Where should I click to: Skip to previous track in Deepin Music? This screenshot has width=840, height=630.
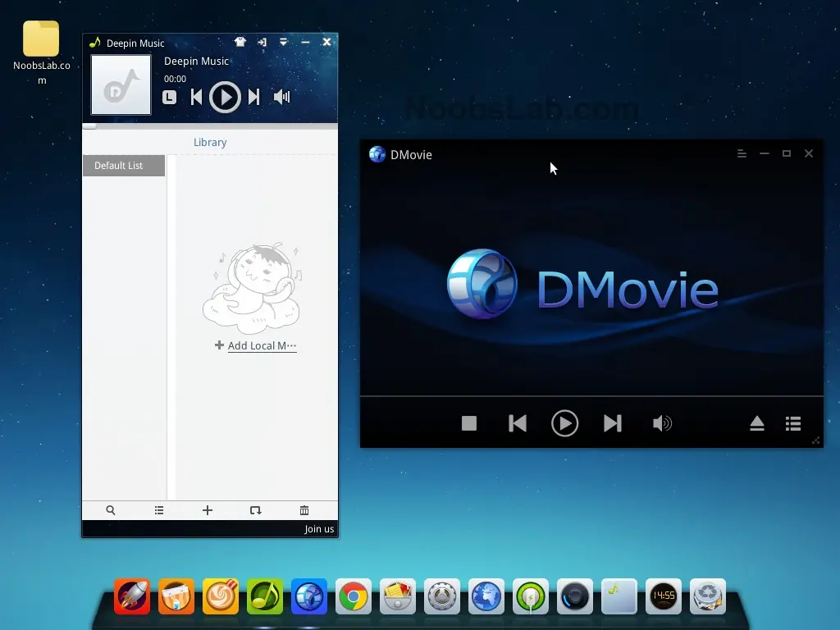tap(197, 97)
